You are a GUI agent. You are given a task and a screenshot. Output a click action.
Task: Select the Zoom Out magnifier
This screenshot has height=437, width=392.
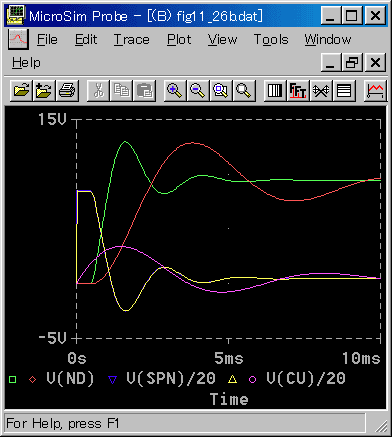click(198, 90)
